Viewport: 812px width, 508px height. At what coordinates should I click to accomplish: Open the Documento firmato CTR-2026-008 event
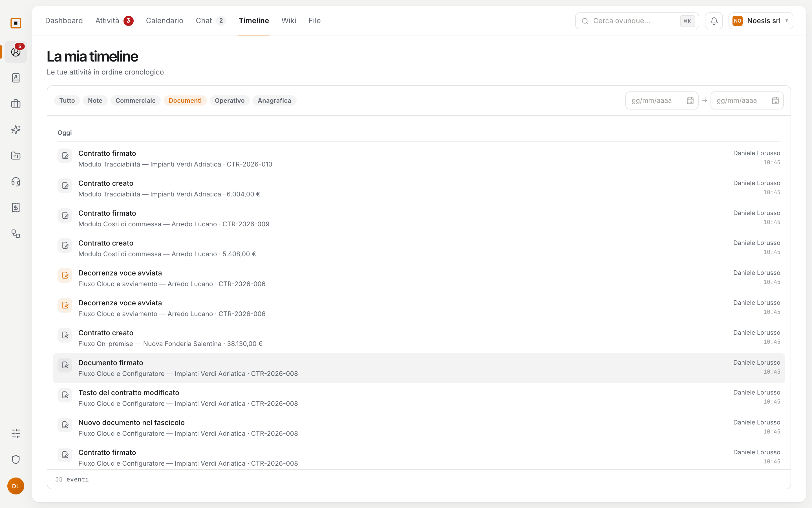click(x=419, y=368)
